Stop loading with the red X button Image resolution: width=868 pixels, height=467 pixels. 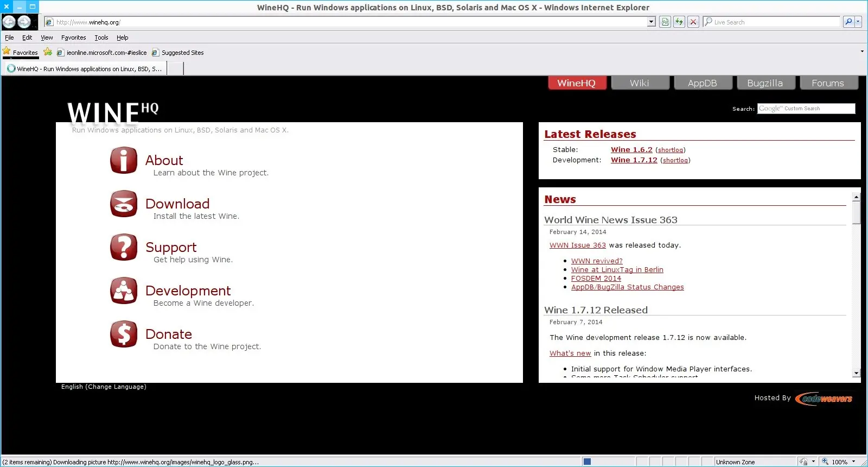(693, 22)
